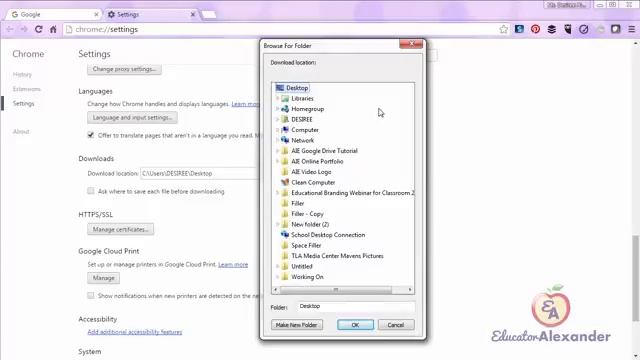Click the Chrome back arrow
The height and width of the screenshot is (360, 640).
[10, 29]
